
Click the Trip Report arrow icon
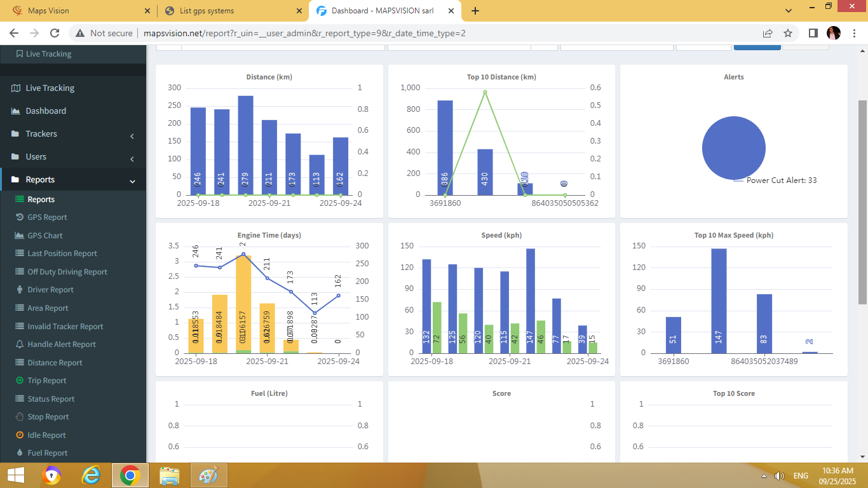(x=19, y=381)
